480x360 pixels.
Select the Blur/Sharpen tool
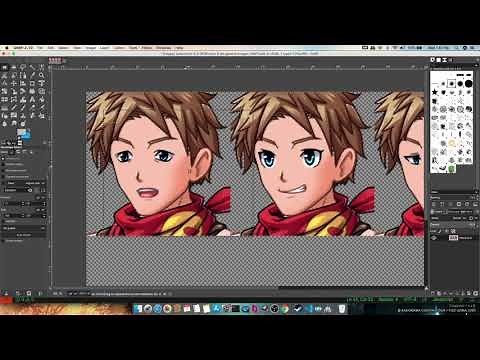[x=4, y=124]
